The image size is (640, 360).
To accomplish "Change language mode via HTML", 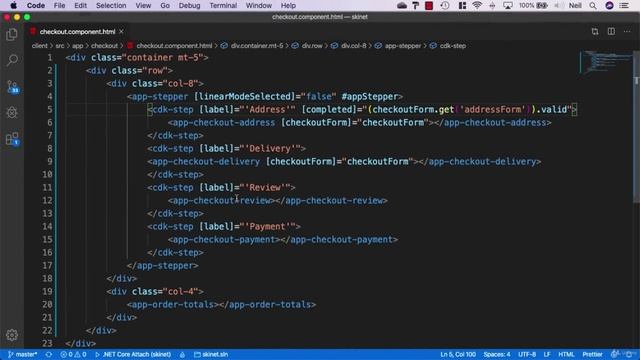I will pyautogui.click(x=566, y=354).
